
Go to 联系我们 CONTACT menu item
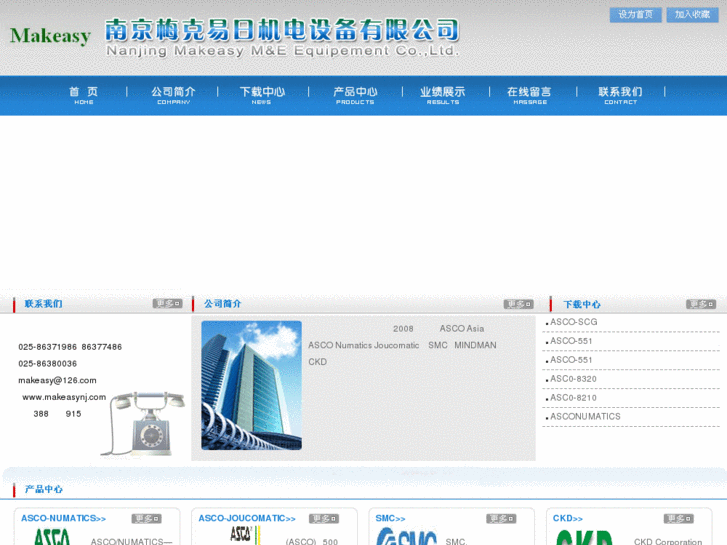pos(620,95)
